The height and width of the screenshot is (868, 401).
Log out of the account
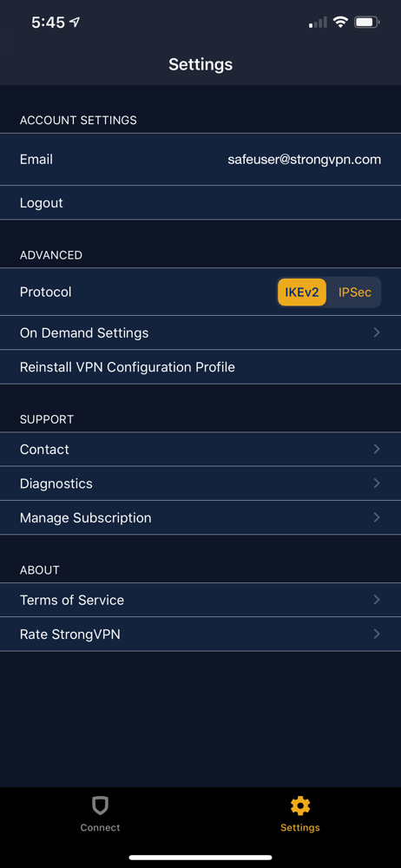point(200,202)
